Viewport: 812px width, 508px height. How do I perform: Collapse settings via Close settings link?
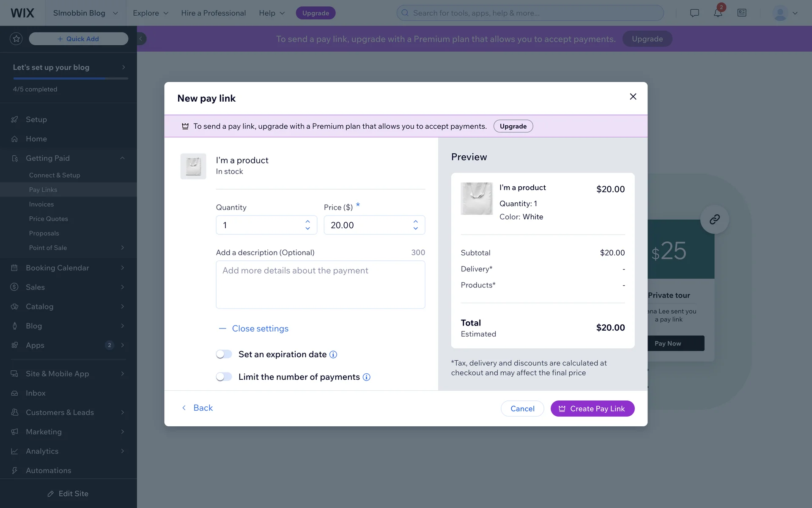[260, 329]
